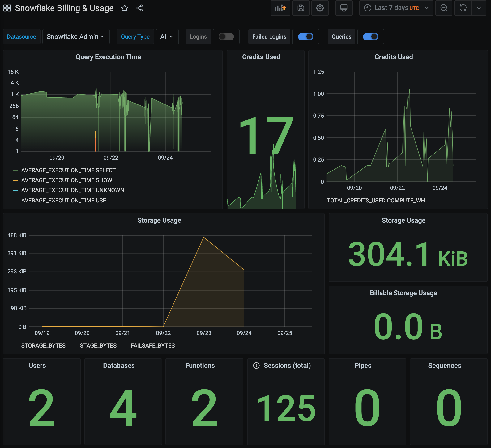This screenshot has width=491, height=448.
Task: Click the storage peak point on 09/23
Action: pyautogui.click(x=204, y=237)
